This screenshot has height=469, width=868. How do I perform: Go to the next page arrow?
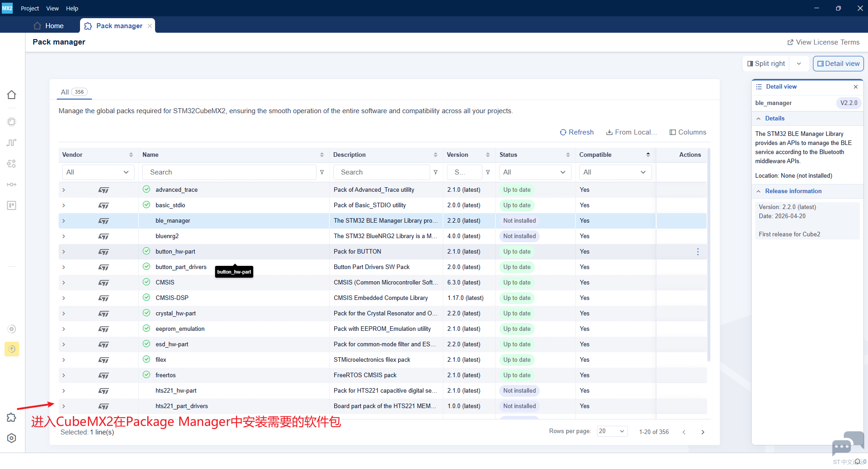pyautogui.click(x=703, y=432)
